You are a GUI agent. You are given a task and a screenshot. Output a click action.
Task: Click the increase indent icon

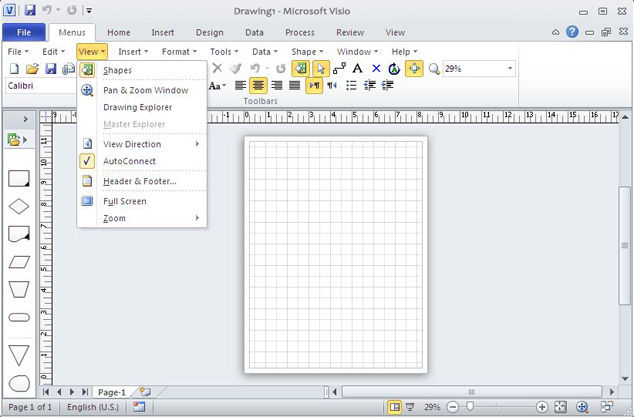(387, 85)
